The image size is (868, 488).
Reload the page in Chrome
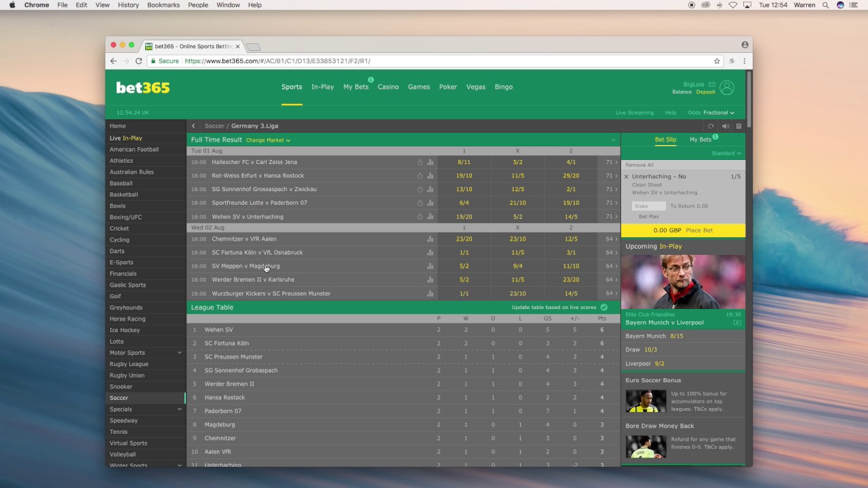[139, 61]
